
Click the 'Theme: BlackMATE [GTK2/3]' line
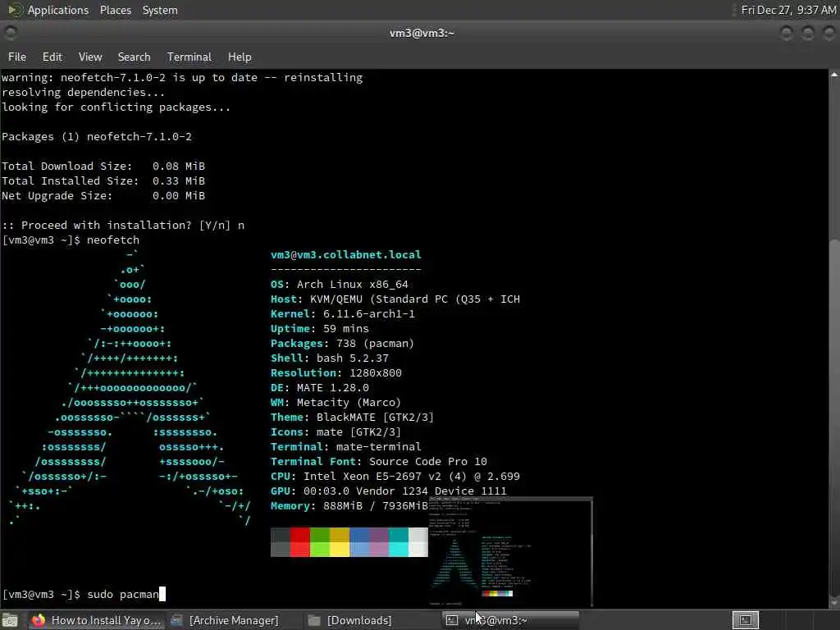pyautogui.click(x=352, y=418)
